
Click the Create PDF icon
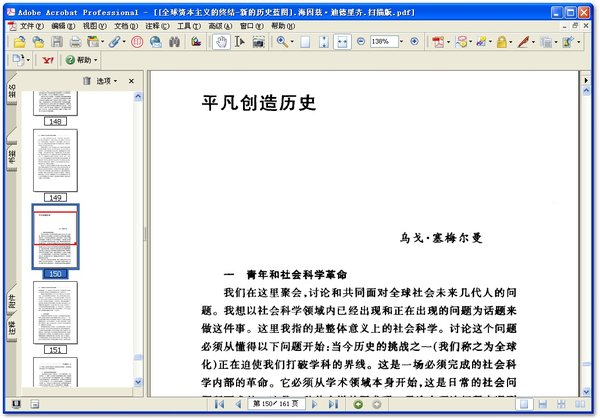tap(438, 42)
